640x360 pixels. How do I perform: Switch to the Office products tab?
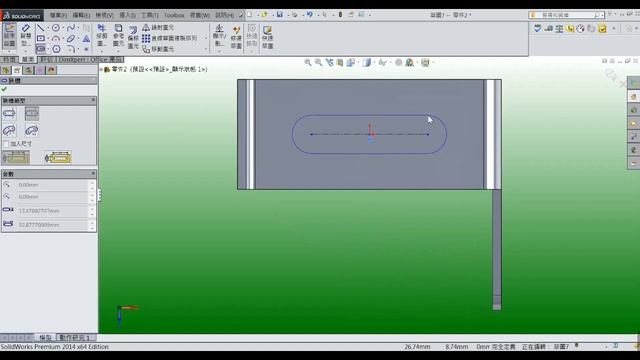point(106,60)
